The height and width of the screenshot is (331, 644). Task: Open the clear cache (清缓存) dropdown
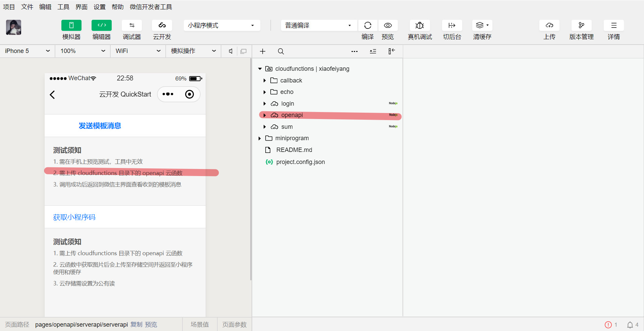tap(482, 25)
